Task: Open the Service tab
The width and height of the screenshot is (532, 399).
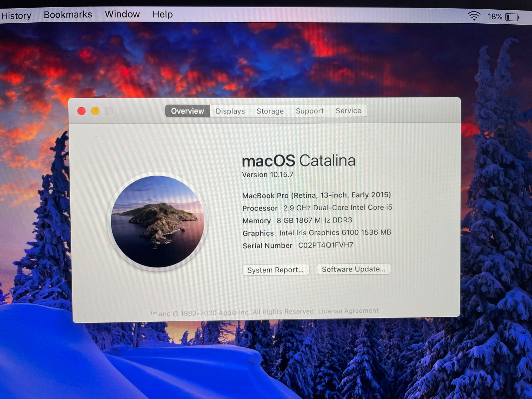Action: [348, 111]
